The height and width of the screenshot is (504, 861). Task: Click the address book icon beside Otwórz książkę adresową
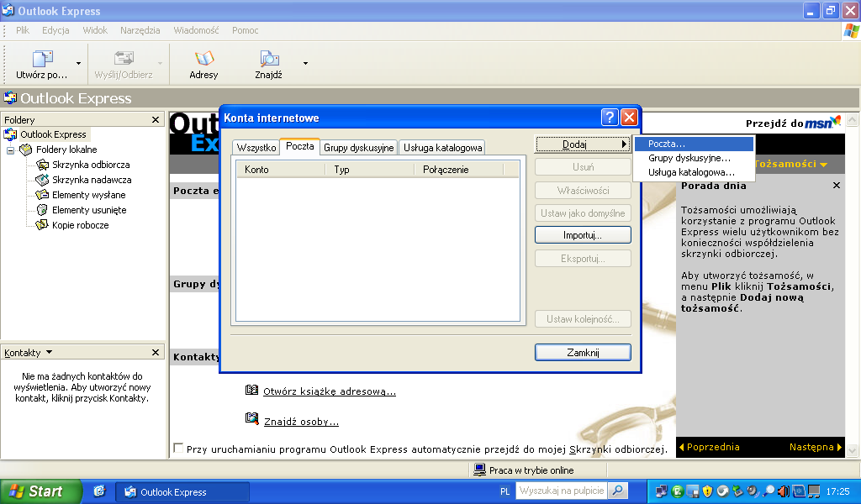251,390
